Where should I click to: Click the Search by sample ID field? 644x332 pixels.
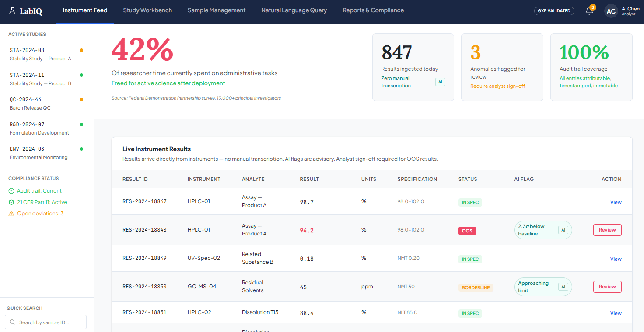[x=45, y=322]
